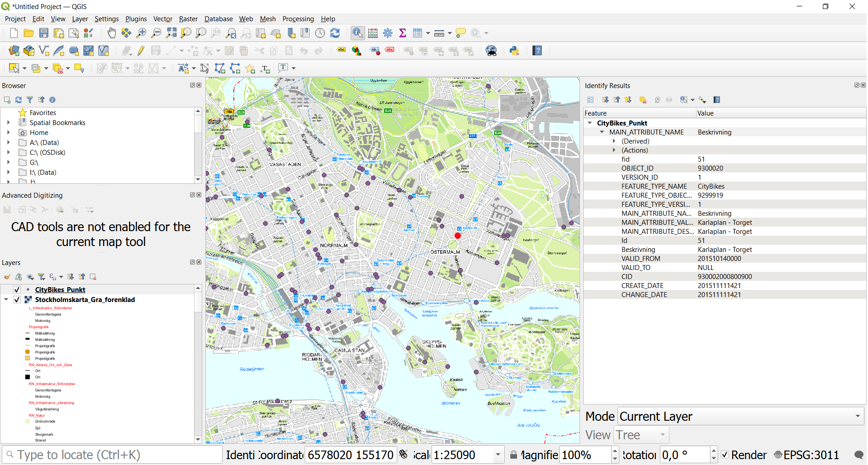Open Layer Labeling Options abc icon

(x=342, y=50)
